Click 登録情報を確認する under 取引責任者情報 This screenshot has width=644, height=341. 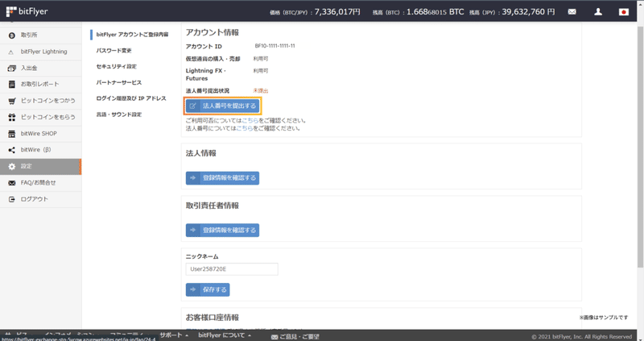tap(222, 231)
